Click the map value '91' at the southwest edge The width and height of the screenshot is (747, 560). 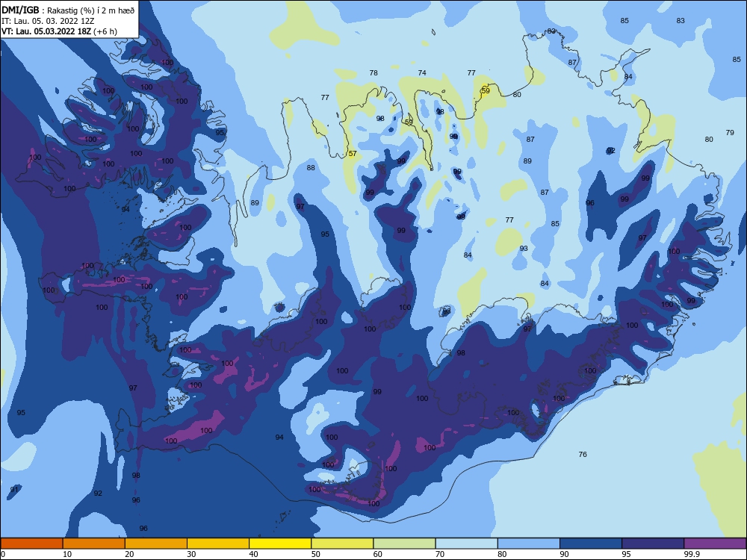(x=14, y=490)
